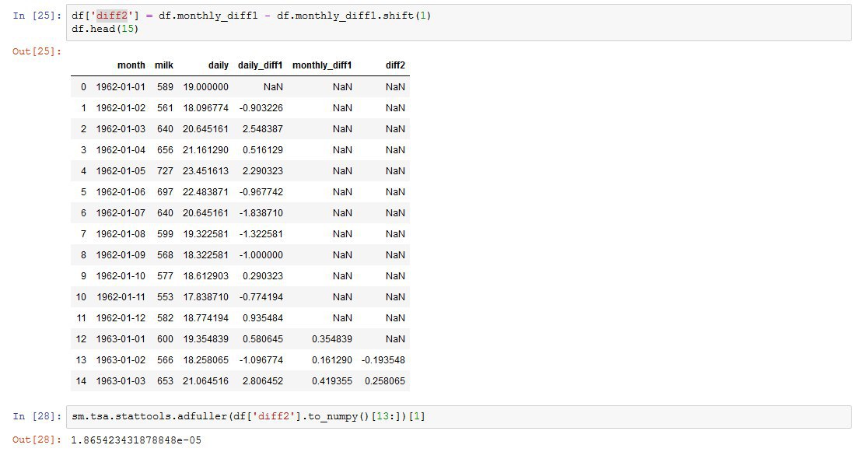Click date cell 1963-01-02
This screenshot has width=868, height=452.
(x=121, y=361)
